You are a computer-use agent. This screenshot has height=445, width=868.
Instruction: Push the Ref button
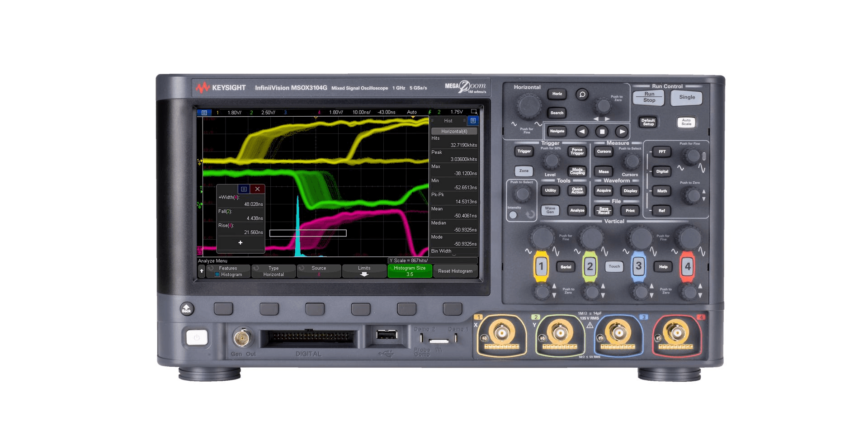click(662, 211)
